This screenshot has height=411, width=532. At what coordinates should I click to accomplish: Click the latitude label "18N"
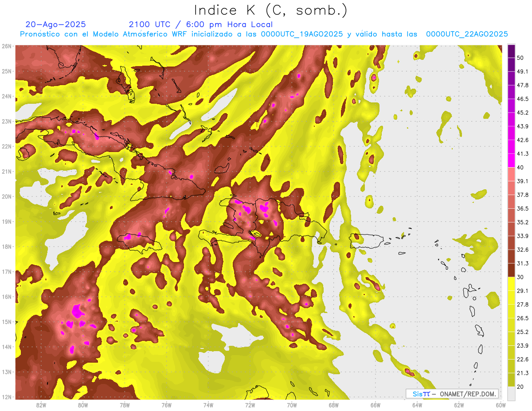coord(7,247)
